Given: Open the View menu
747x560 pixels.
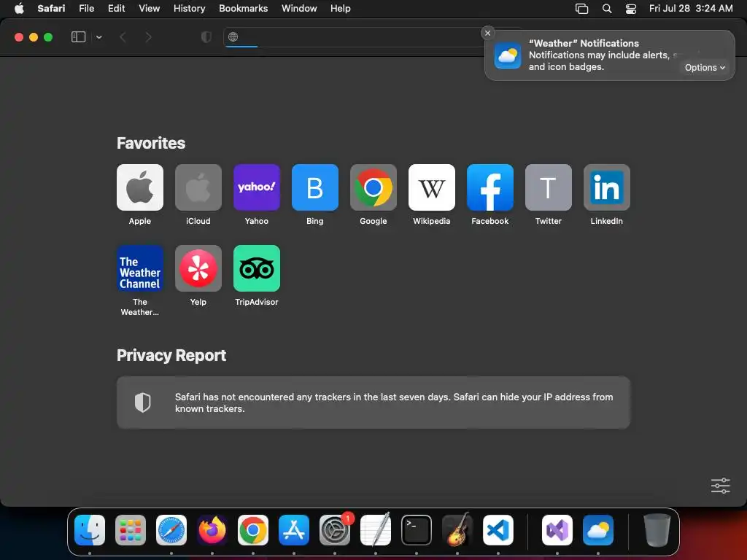Looking at the screenshot, I should point(149,9).
